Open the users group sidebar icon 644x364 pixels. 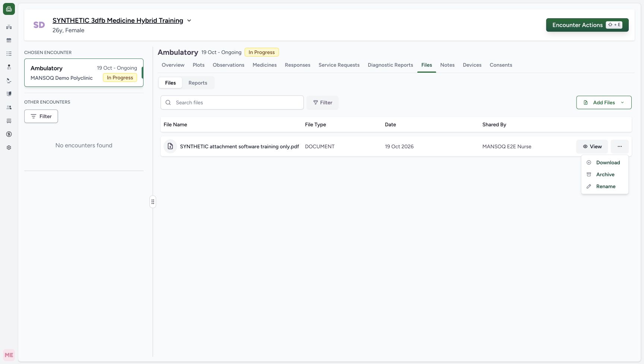click(x=9, y=107)
